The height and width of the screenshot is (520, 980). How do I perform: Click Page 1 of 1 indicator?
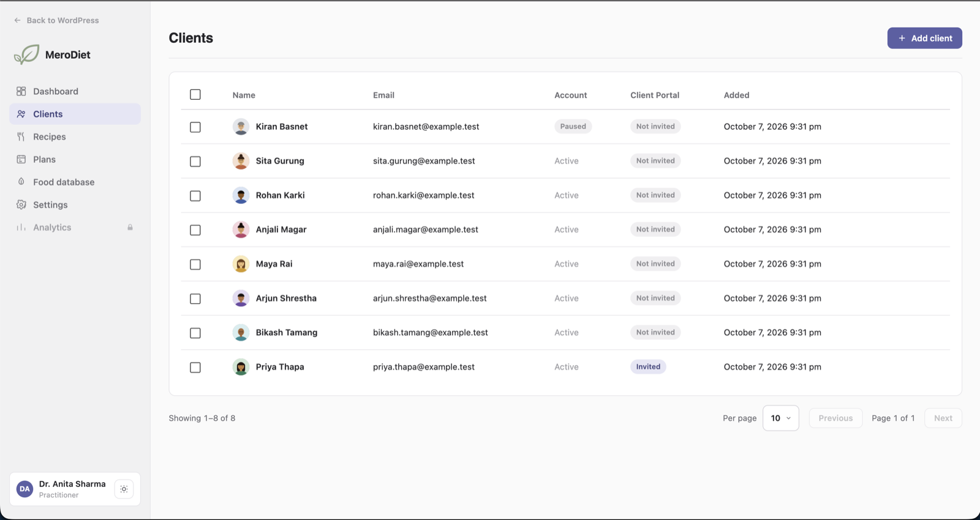[x=893, y=418]
